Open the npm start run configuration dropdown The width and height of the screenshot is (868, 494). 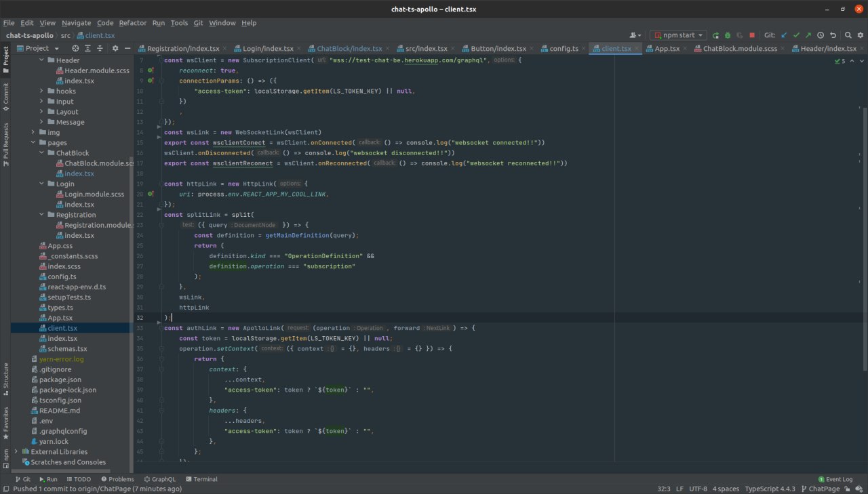point(678,35)
